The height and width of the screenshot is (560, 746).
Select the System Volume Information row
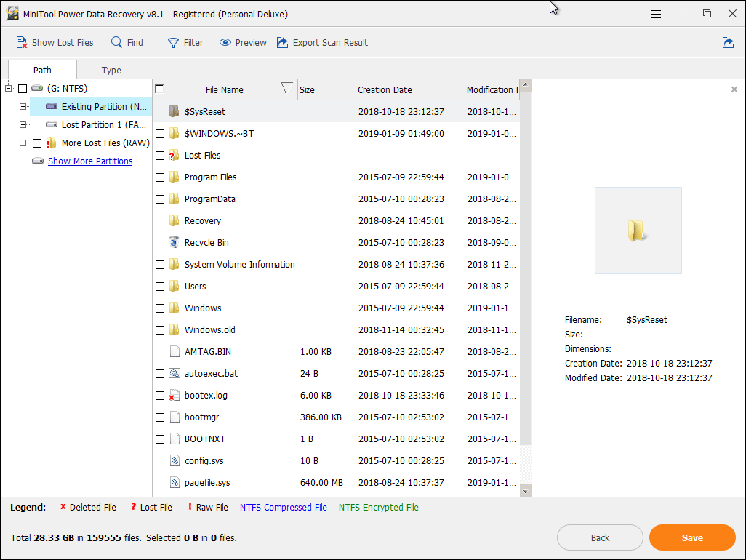tap(337, 265)
